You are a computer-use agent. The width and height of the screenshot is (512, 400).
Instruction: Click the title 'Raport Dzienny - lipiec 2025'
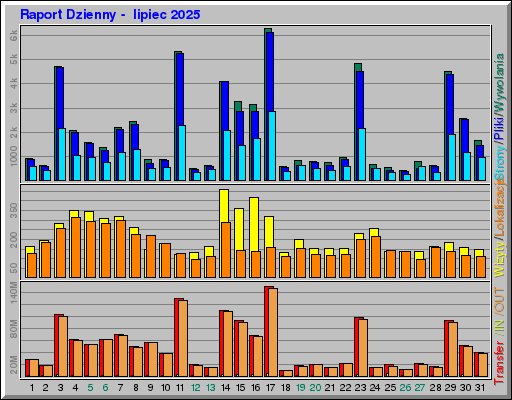pyautogui.click(x=110, y=15)
